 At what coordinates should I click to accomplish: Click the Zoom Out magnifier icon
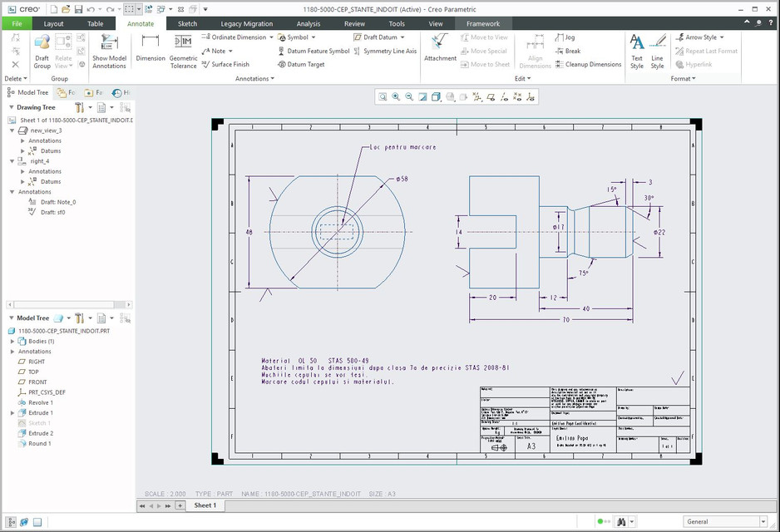click(x=409, y=96)
